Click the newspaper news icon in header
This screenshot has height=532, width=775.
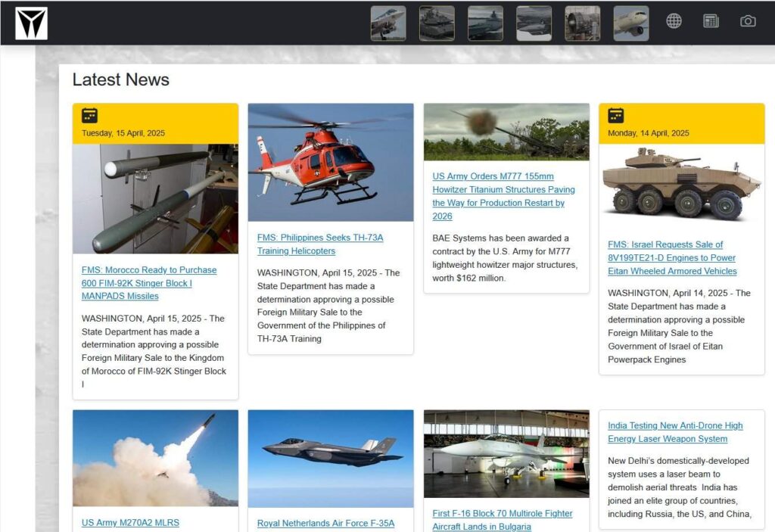(x=711, y=20)
